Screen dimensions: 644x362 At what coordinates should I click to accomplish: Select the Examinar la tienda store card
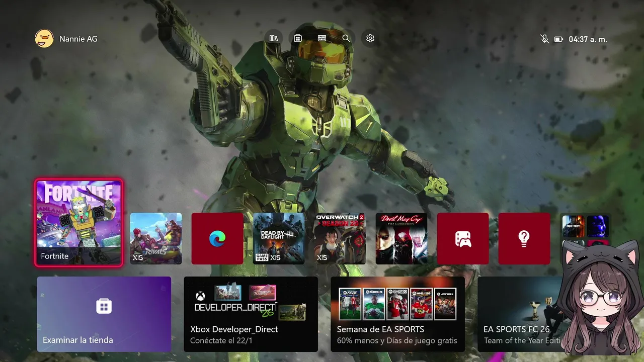point(104,314)
